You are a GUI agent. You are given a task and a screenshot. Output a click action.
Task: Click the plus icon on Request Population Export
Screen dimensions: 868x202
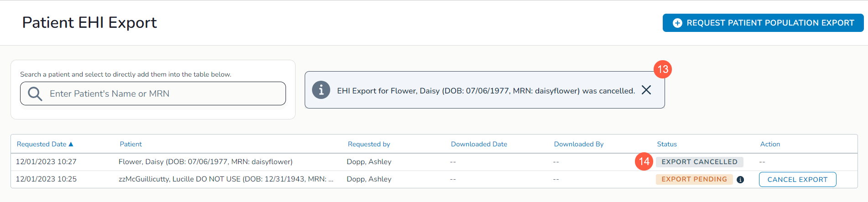[x=677, y=23]
